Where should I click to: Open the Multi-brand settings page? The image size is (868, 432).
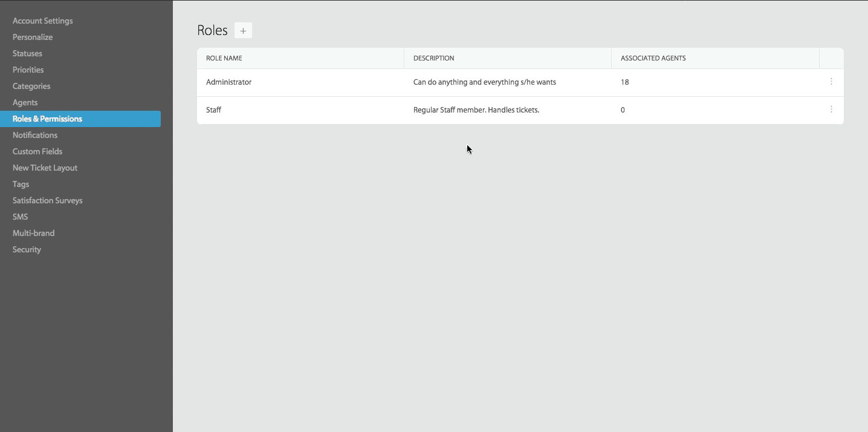(x=33, y=233)
